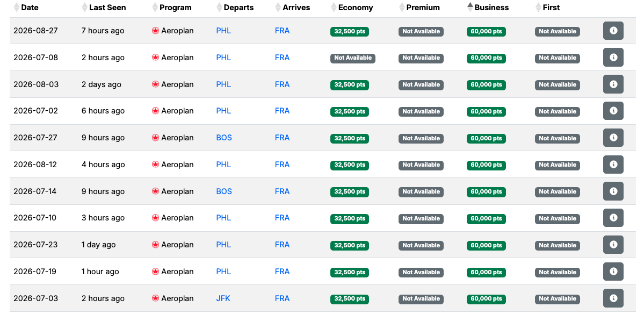View info for the 2026-07-27 BOS flight
This screenshot has height=314, width=644.
pos(613,138)
